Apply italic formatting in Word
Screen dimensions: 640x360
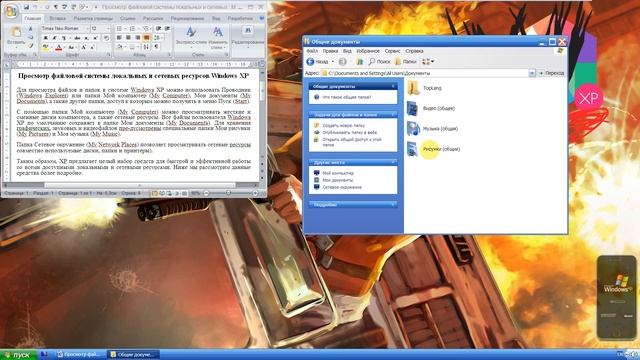(54, 38)
